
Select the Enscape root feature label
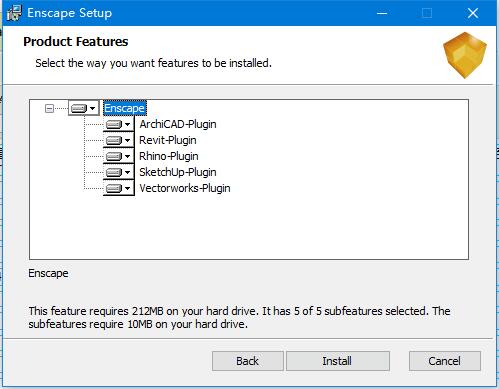point(124,108)
